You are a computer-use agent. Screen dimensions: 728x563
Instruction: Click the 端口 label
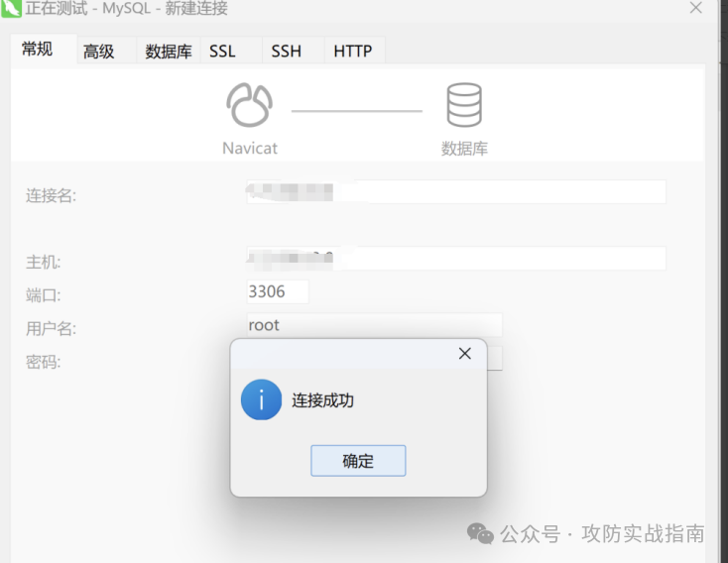point(43,295)
